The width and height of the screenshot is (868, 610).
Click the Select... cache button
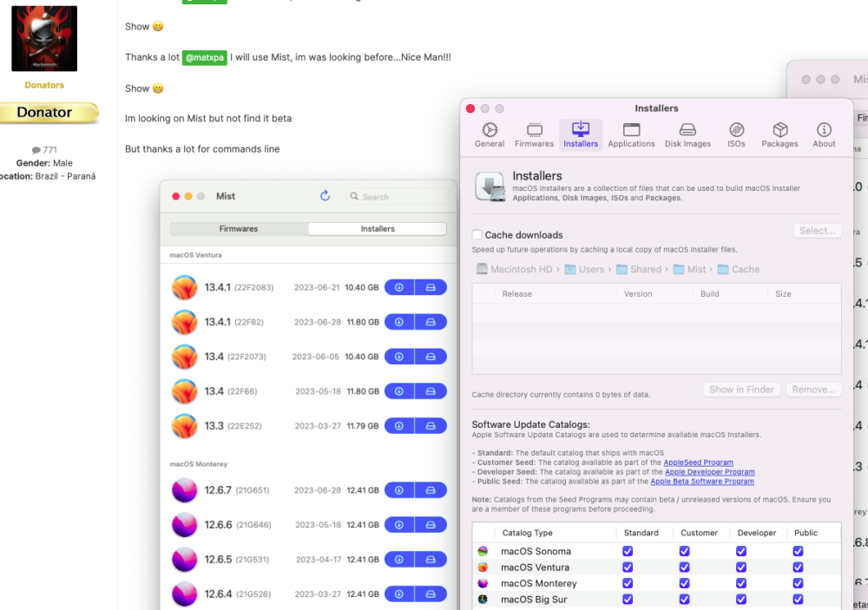click(x=817, y=231)
